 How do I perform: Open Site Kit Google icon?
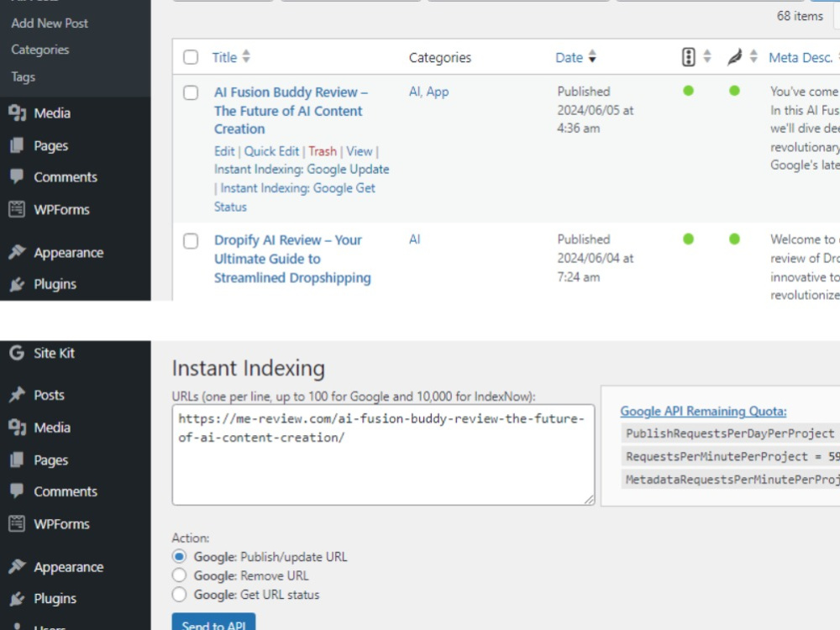point(17,353)
